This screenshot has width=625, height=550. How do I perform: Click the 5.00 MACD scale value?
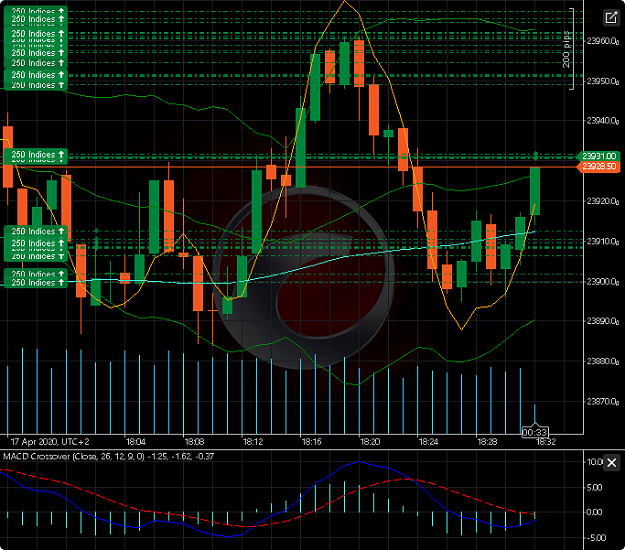coord(594,488)
